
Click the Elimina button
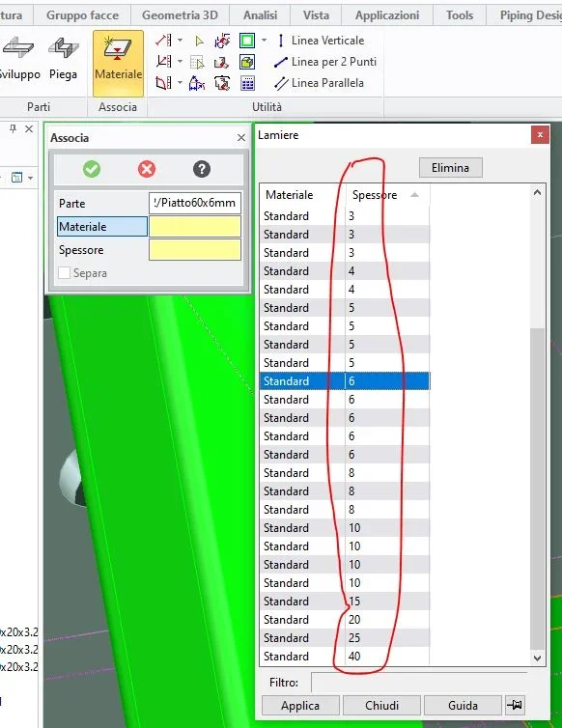tap(451, 168)
